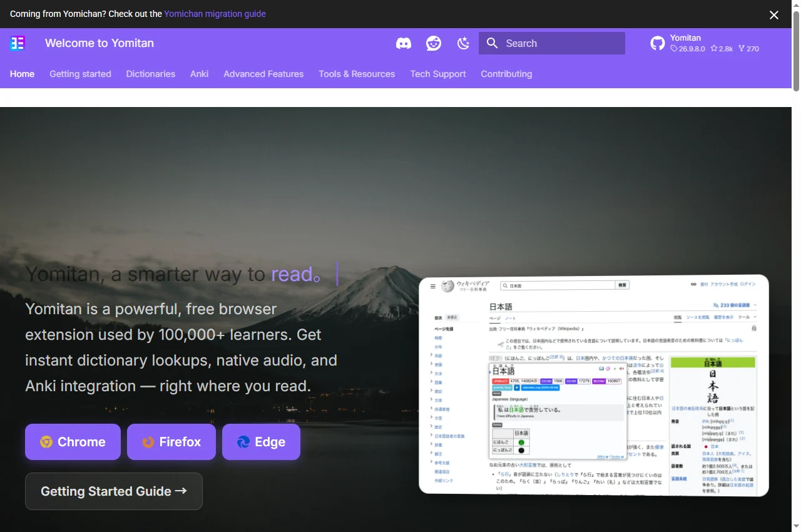Open the GitHub octocat icon

point(658,43)
